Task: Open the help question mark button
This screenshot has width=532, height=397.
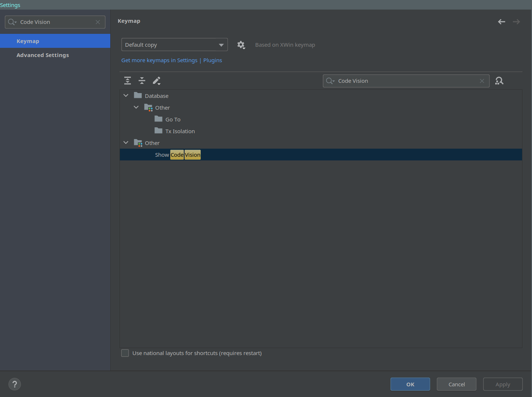Action: [15, 384]
